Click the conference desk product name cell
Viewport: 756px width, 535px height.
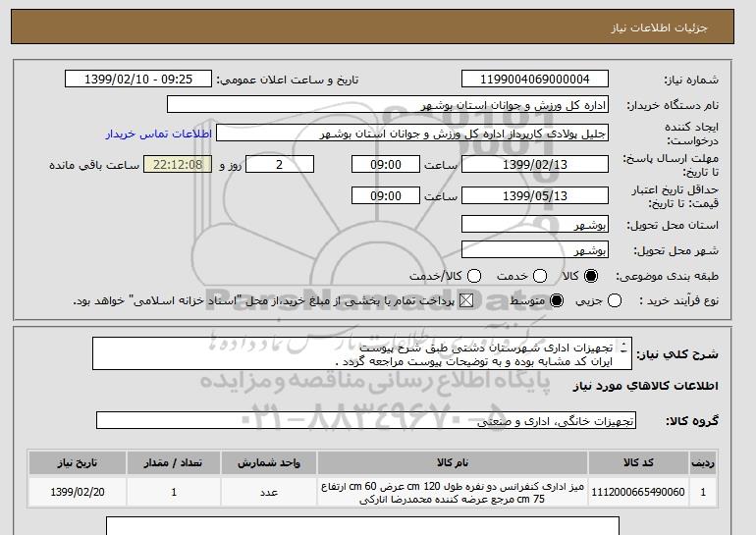coord(453,492)
